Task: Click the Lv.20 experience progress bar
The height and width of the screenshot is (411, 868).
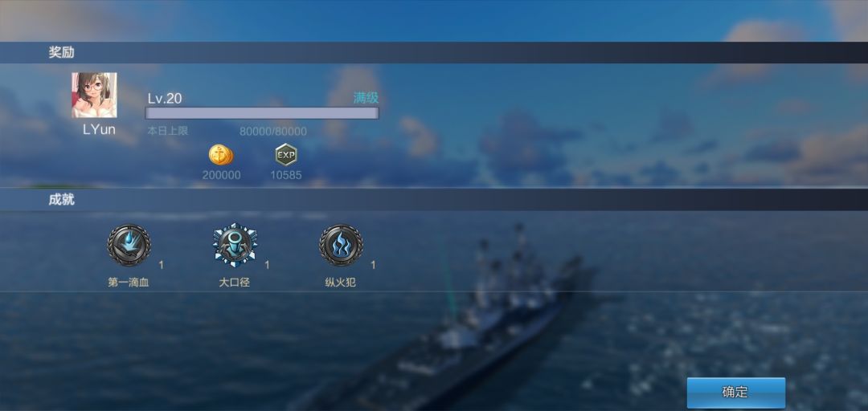Action: [x=262, y=113]
